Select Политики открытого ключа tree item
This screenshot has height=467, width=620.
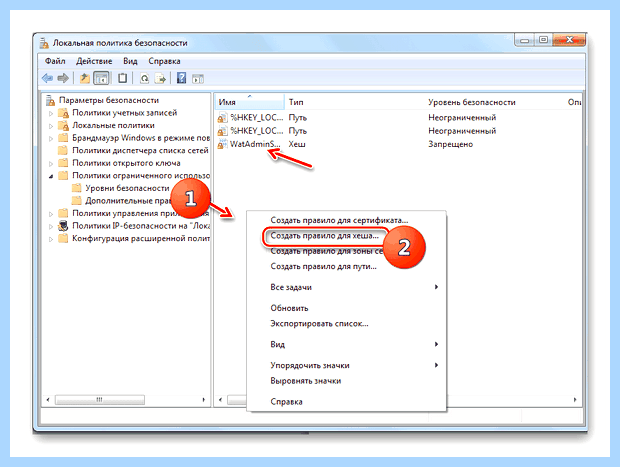point(126,163)
